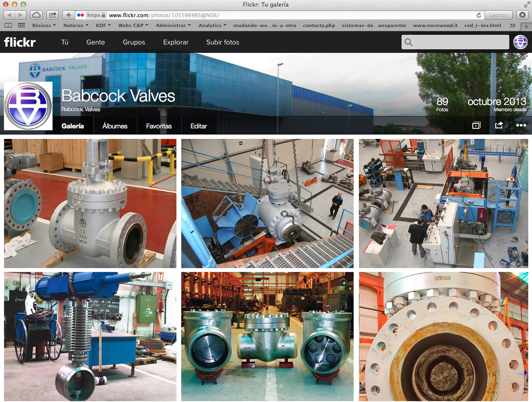532x402 pixels.
Task: Click the search magnifier icon
Action: tap(408, 42)
